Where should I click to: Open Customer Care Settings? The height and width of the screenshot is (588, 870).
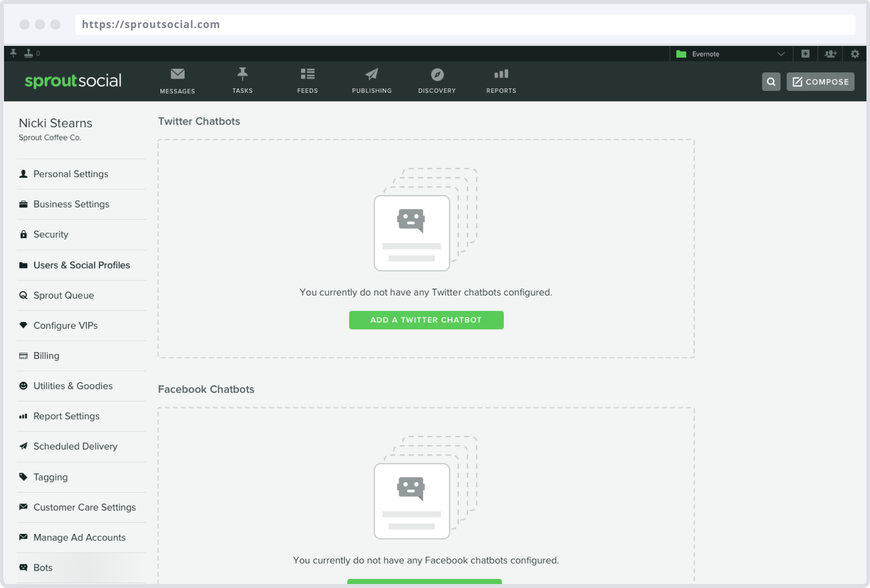[x=81, y=507]
